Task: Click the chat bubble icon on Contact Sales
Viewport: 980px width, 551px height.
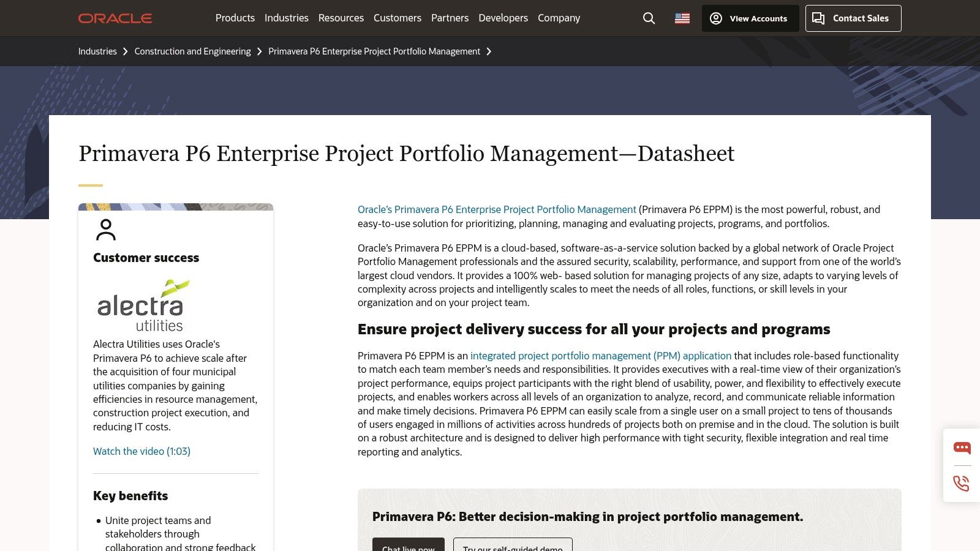Action: tap(819, 18)
